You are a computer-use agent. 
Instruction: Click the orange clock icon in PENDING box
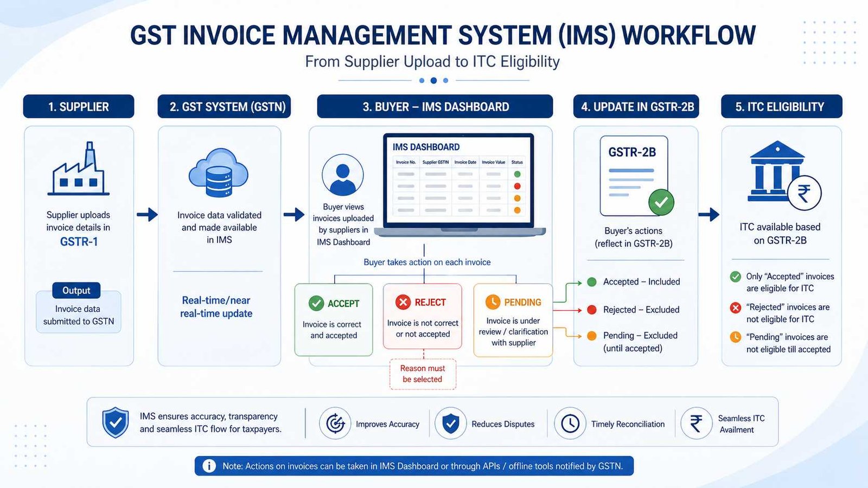(x=493, y=302)
